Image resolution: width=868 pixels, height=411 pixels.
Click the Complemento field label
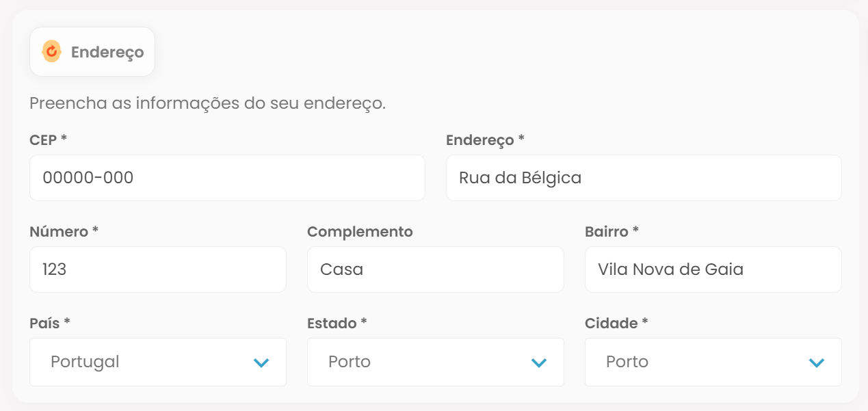tap(360, 232)
